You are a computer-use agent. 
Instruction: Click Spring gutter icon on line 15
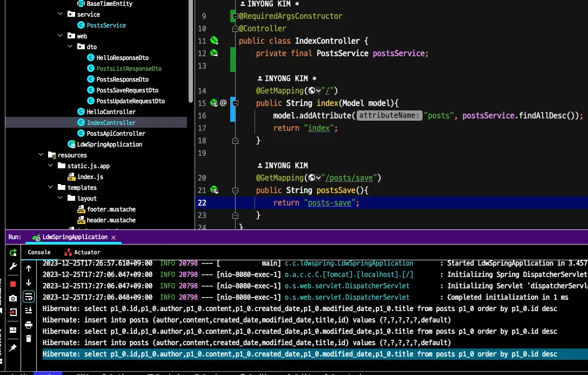(x=214, y=103)
